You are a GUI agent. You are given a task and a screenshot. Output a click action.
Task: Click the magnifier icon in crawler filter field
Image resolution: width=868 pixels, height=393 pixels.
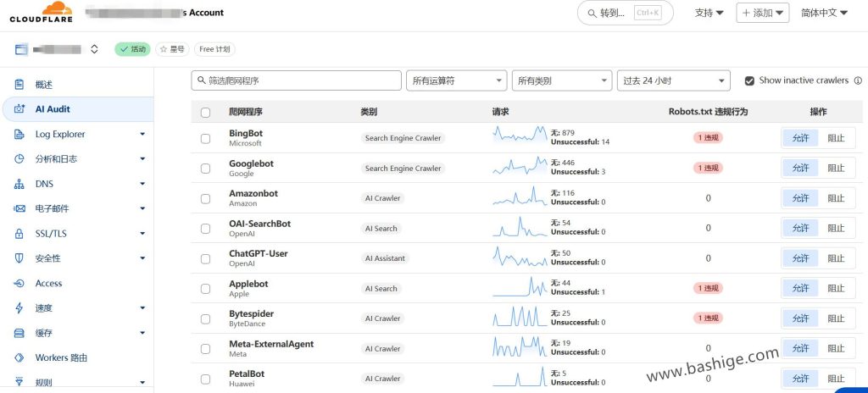201,80
